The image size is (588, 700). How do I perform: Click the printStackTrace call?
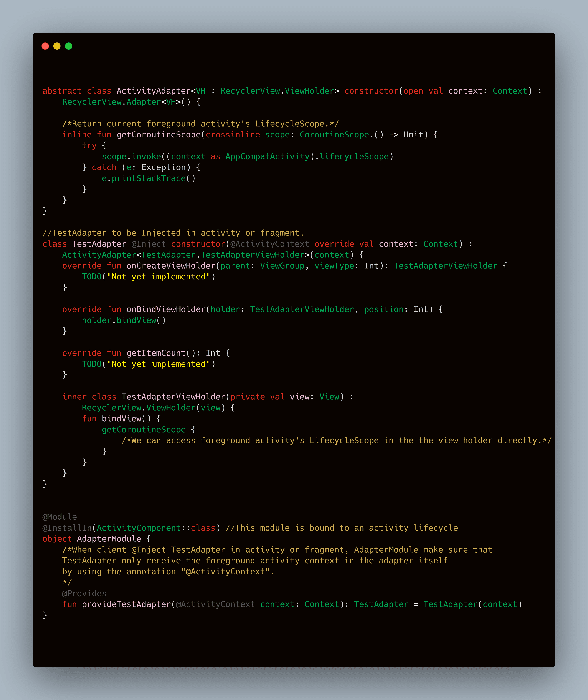click(x=149, y=178)
